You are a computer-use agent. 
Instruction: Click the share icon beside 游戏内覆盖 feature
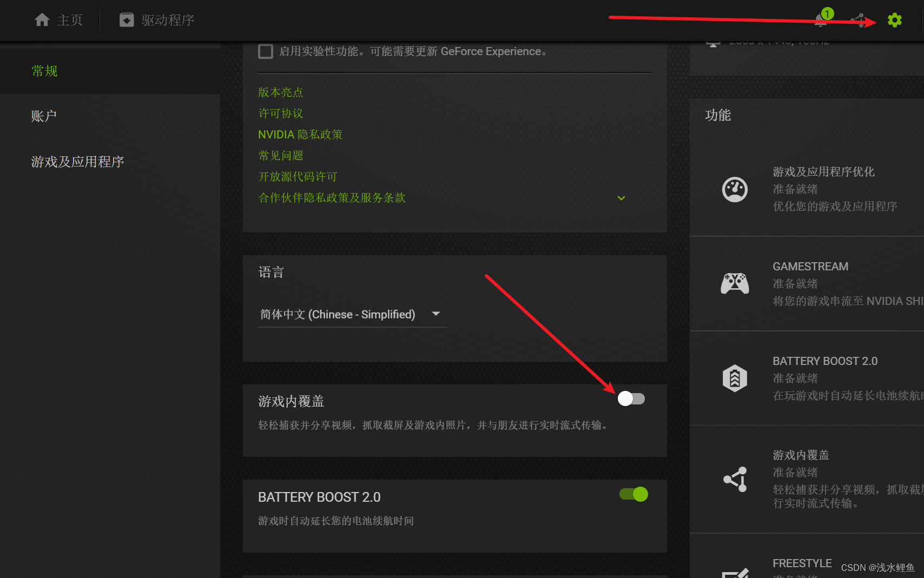(735, 479)
